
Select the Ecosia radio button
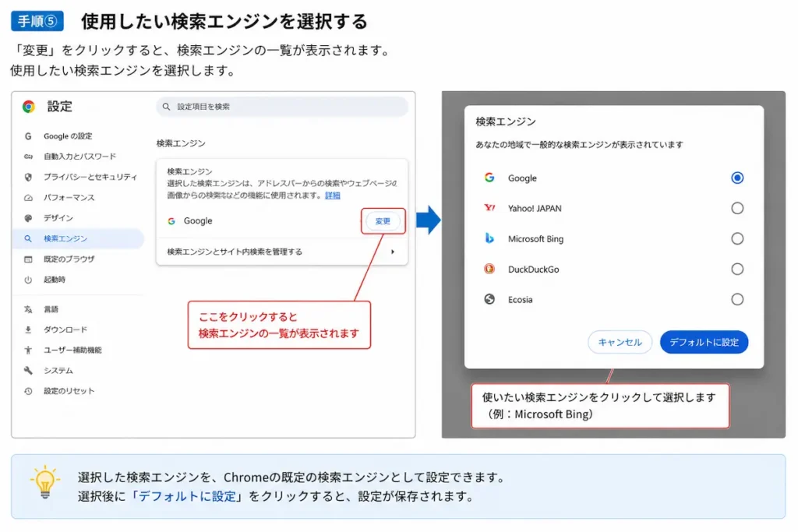coord(737,300)
